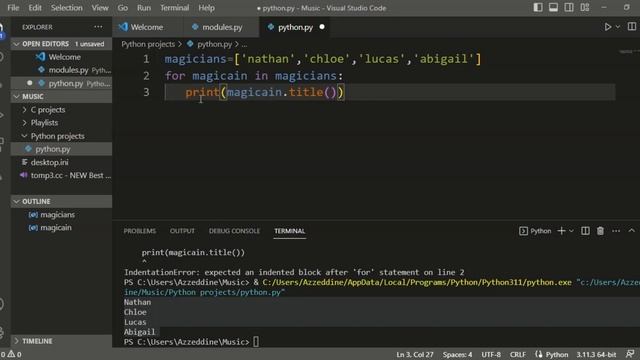
Task: Create new terminal with plus icon
Action: pos(562,231)
